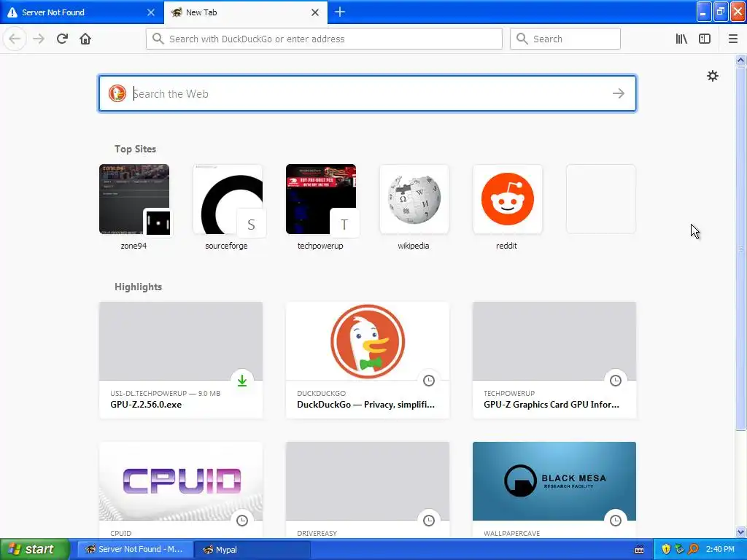Close the New Tab tab
Image resolution: width=747 pixels, height=560 pixels.
[x=315, y=12]
